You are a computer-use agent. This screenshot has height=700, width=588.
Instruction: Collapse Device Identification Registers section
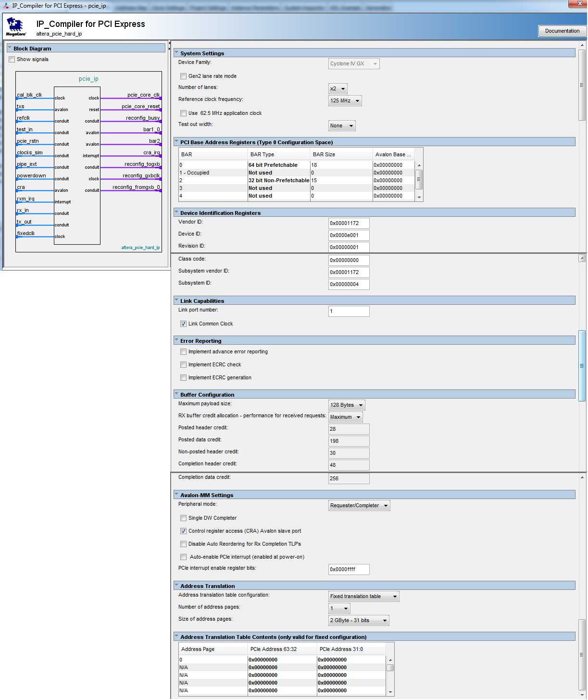pos(176,212)
